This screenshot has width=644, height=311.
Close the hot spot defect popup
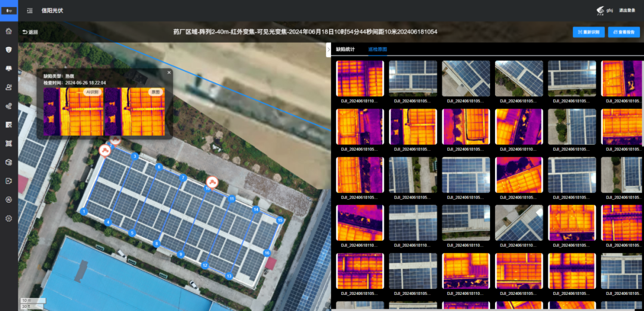coord(169,72)
